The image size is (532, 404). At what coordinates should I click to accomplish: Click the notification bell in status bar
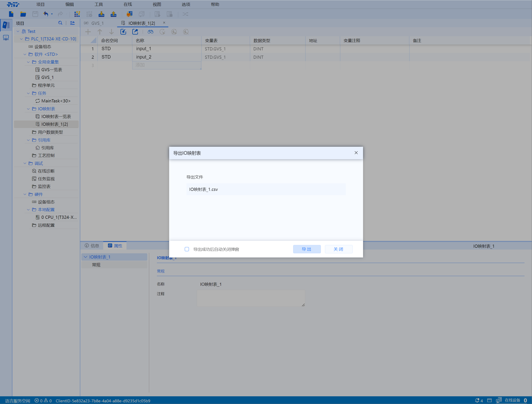click(x=477, y=400)
